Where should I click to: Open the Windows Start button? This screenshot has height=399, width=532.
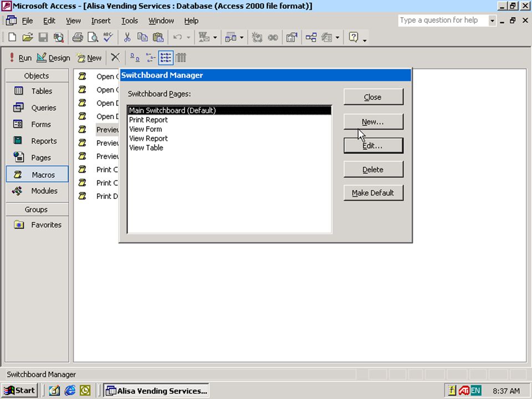pos(19,391)
